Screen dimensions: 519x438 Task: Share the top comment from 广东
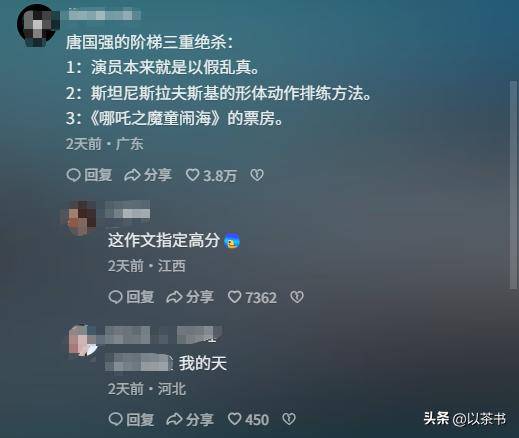(x=148, y=175)
